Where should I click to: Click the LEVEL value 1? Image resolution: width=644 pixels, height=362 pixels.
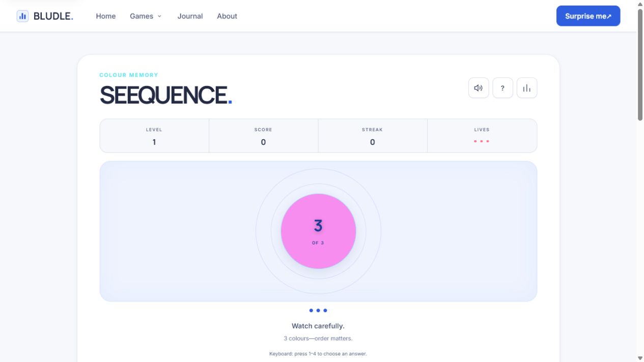pos(154,142)
